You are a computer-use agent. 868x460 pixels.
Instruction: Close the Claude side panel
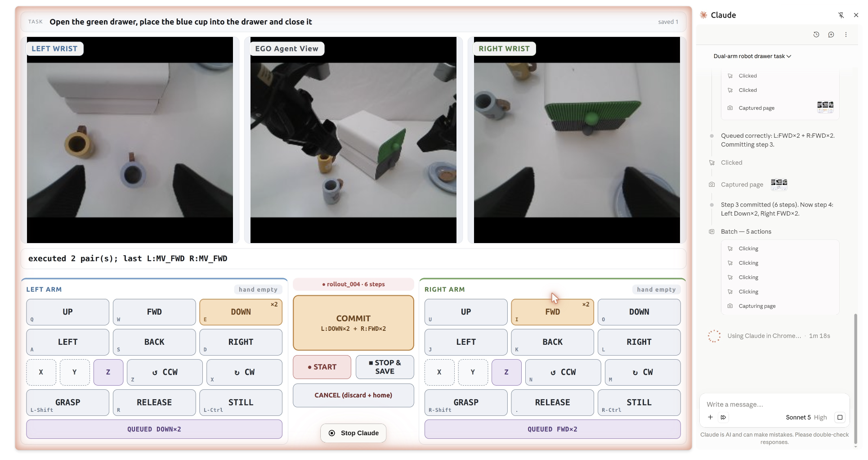pyautogui.click(x=855, y=15)
